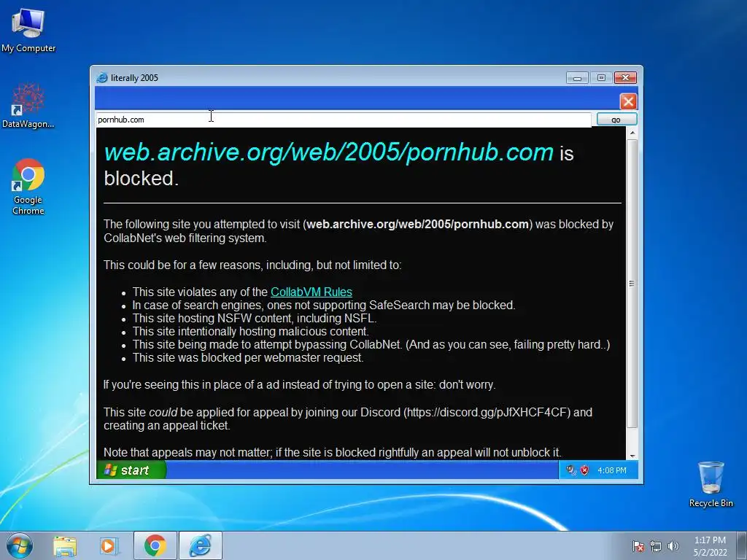
Task: Open the network tray icon
Action: point(656,546)
